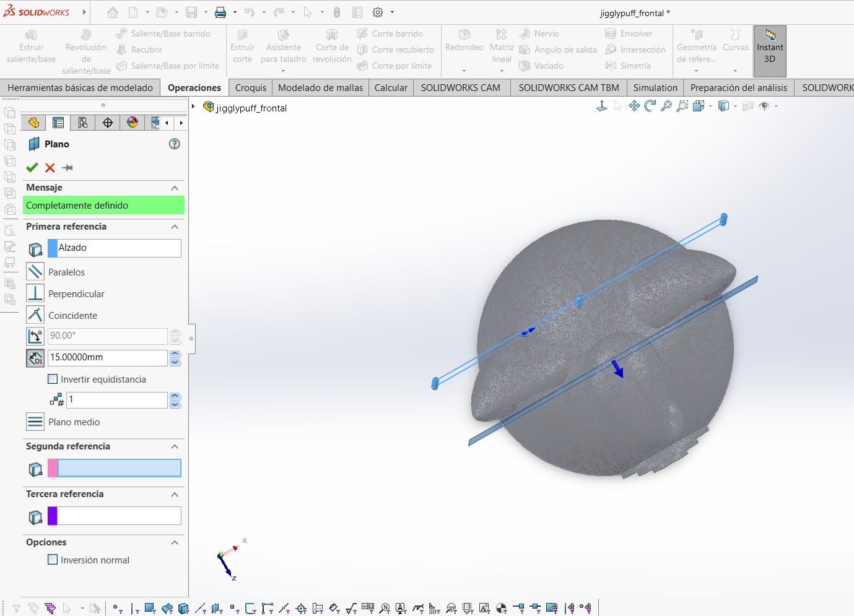
Task: Select the Coincidente constraint option
Action: pyautogui.click(x=35, y=315)
